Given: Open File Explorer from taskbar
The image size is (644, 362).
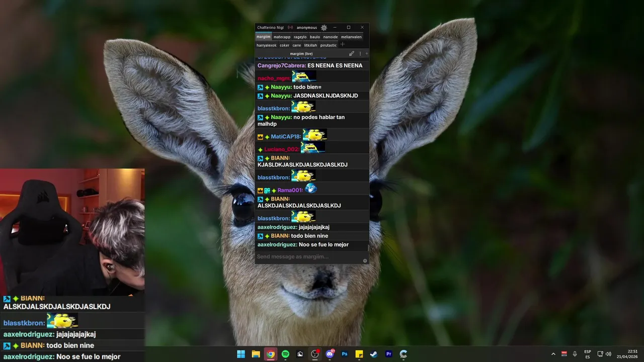Looking at the screenshot, I should 256,354.
